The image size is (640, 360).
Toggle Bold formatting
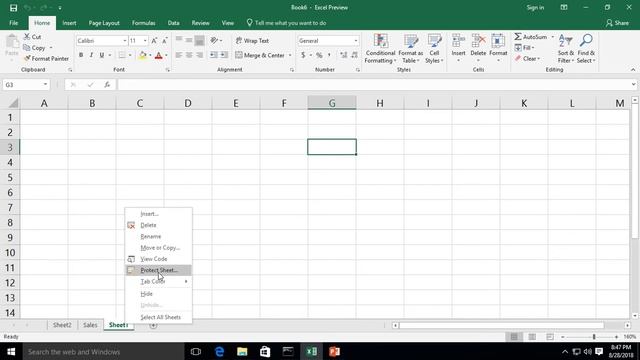[x=81, y=55]
